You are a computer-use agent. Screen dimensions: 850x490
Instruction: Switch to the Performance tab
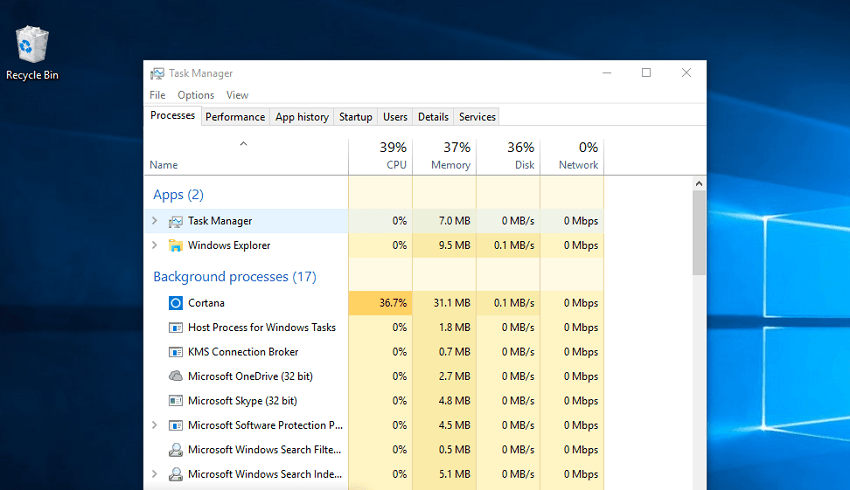pyautogui.click(x=235, y=117)
